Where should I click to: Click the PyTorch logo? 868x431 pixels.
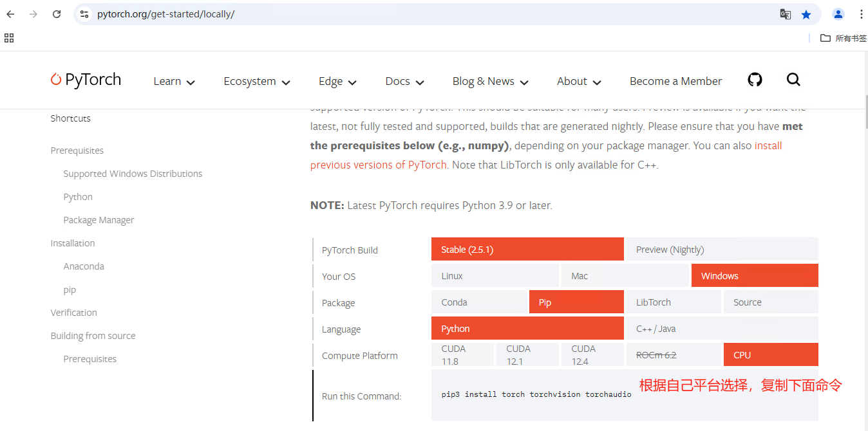pyautogui.click(x=86, y=80)
